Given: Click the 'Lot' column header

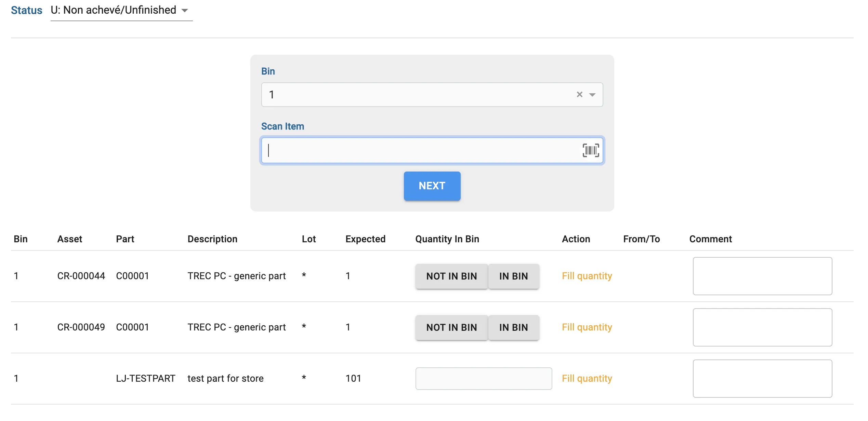Looking at the screenshot, I should pyautogui.click(x=309, y=239).
